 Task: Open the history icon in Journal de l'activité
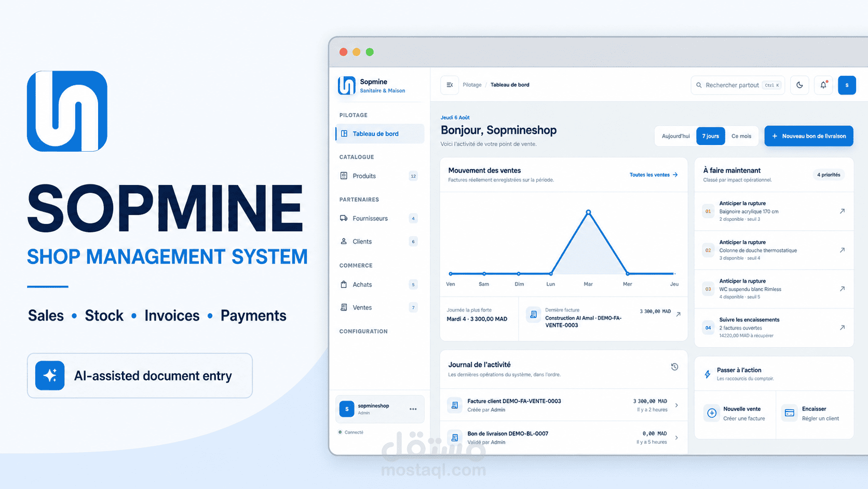tap(674, 367)
